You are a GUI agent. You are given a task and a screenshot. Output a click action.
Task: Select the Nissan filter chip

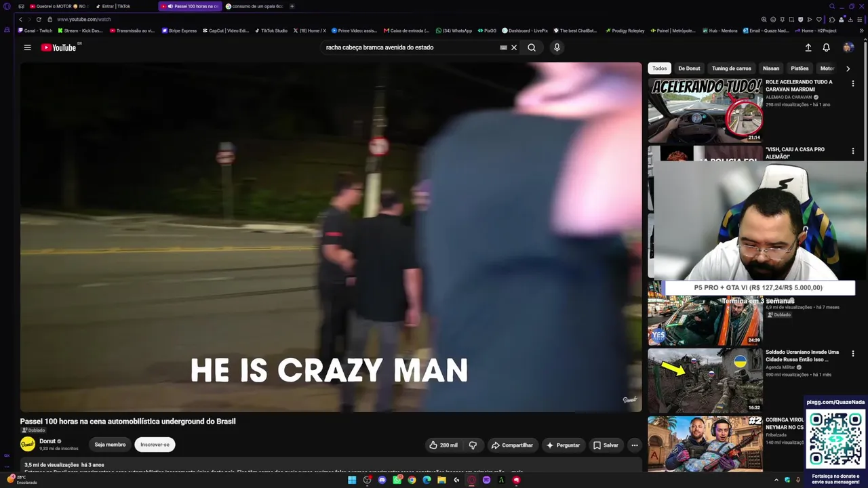pyautogui.click(x=771, y=68)
